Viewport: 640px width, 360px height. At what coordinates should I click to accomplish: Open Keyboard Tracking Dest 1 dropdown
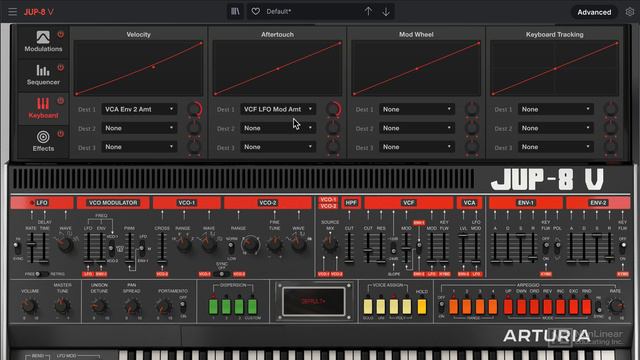pos(556,109)
